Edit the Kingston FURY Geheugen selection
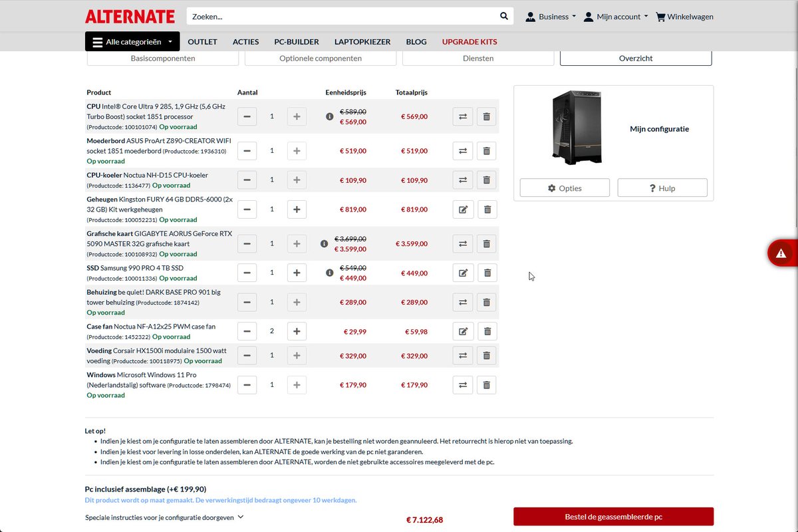This screenshot has height=532, width=798. pyautogui.click(x=463, y=209)
